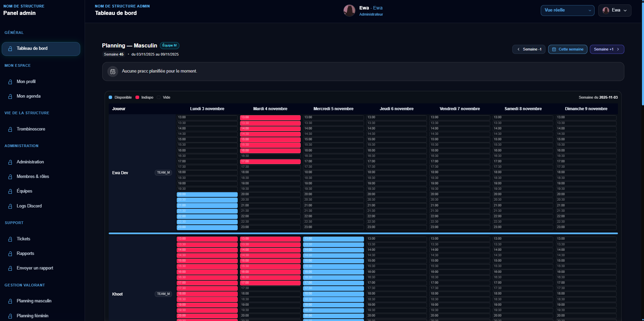
Task: Open the Planning masculin link
Action: click(34, 301)
